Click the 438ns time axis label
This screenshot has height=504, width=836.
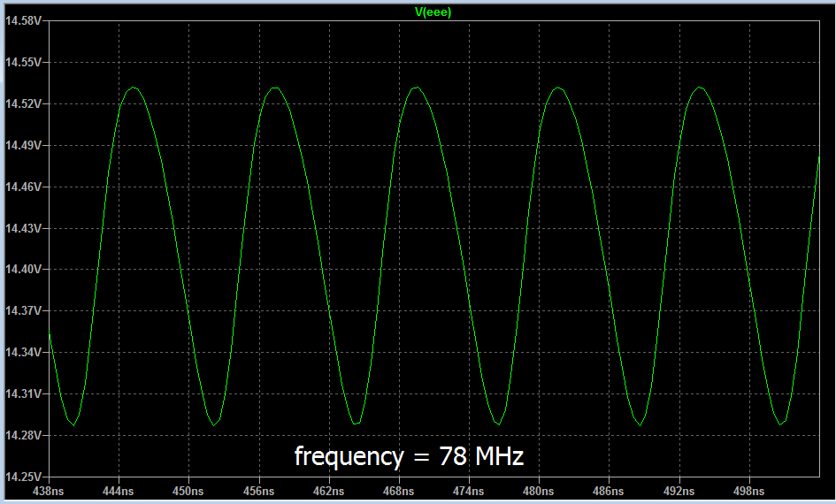(x=48, y=492)
